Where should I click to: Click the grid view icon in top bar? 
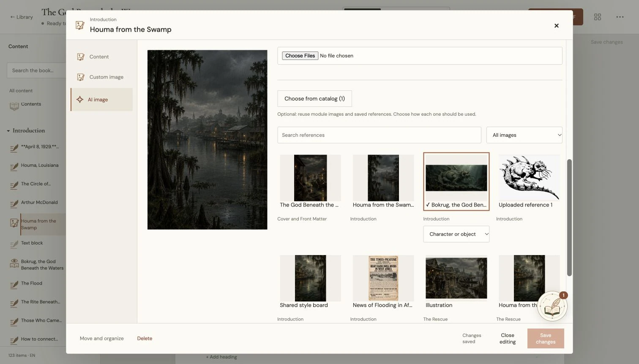(x=598, y=17)
